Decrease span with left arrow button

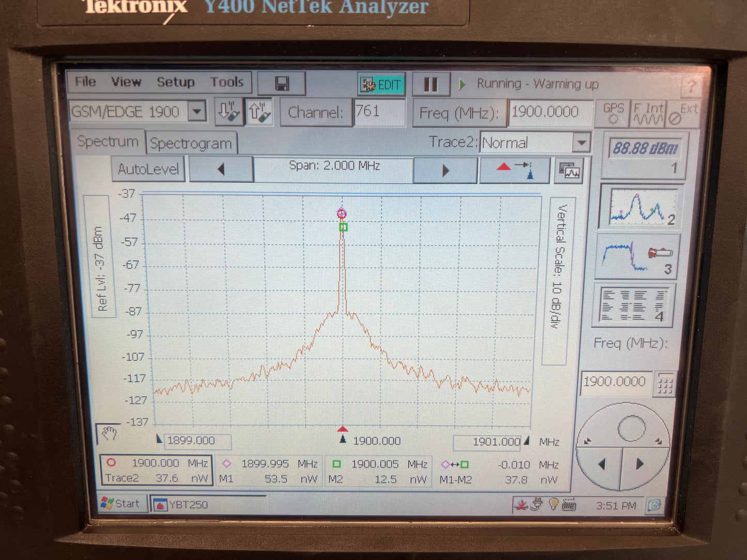coord(221,169)
